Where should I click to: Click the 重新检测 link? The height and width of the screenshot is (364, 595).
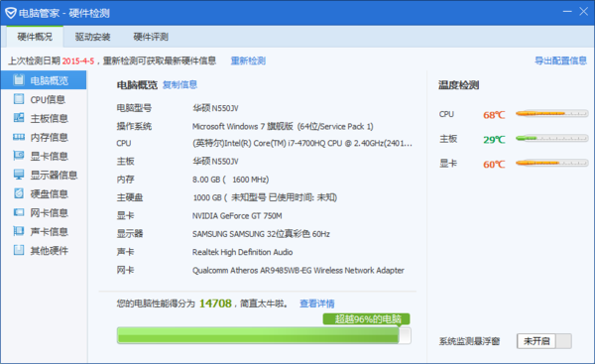pos(248,61)
